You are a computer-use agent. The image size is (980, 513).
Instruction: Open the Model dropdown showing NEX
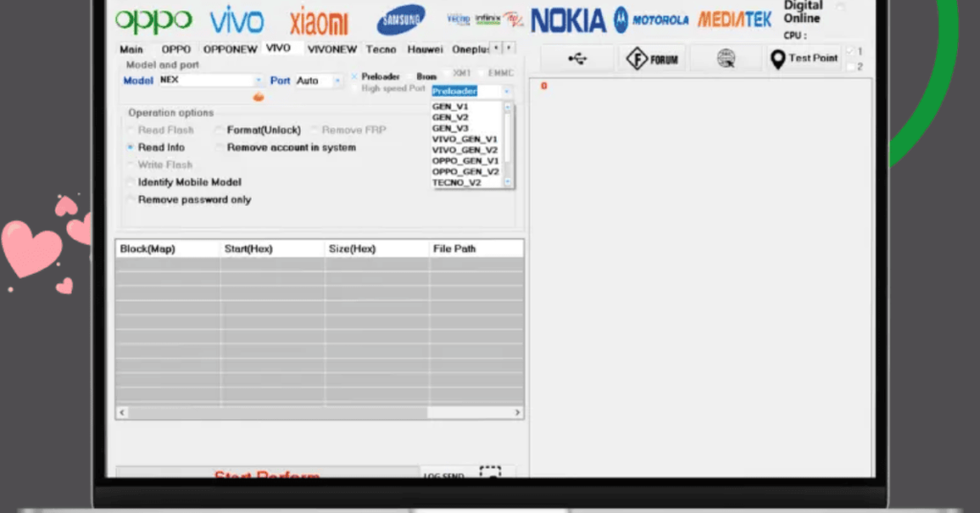point(211,80)
